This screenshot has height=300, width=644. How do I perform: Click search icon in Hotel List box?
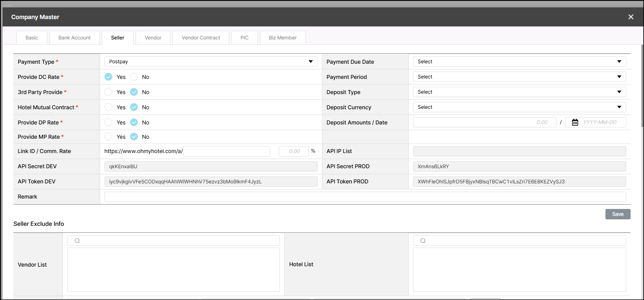(x=423, y=241)
